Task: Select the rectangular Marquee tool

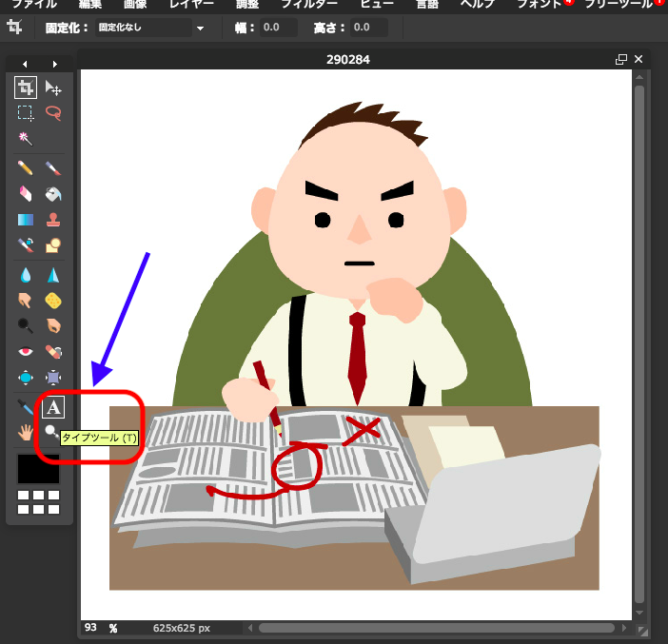Action: 26,113
